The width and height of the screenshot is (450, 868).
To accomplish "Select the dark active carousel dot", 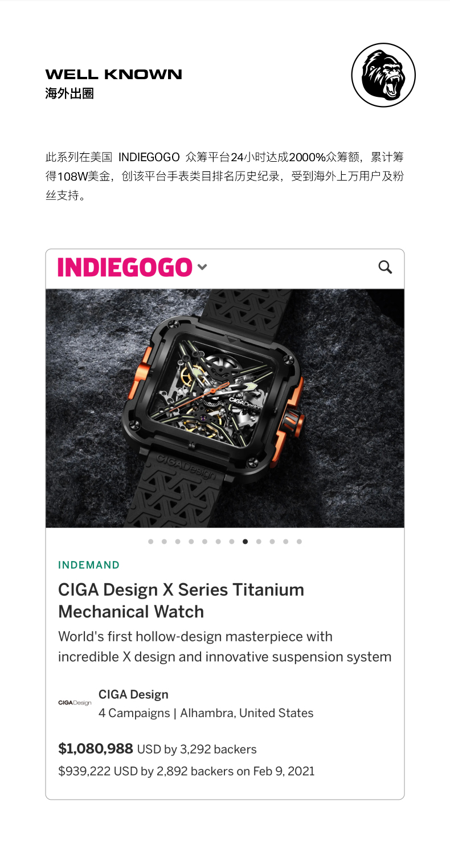I will [x=245, y=542].
